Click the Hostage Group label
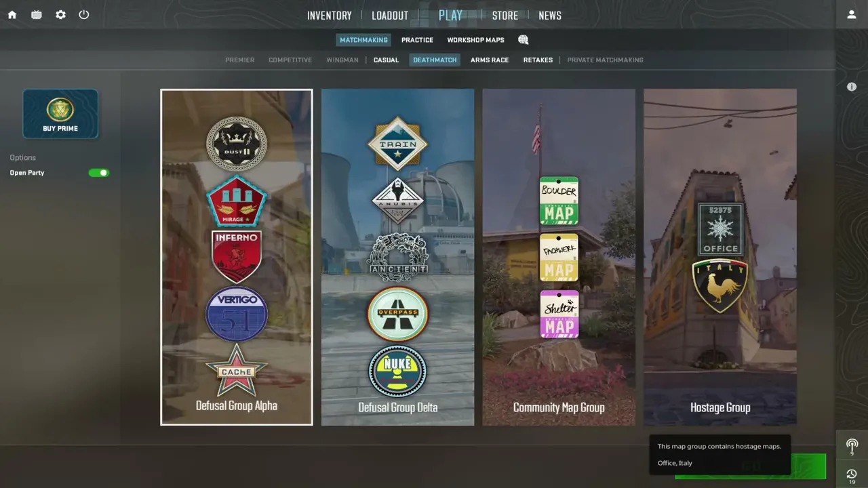868x488 pixels. [x=720, y=407]
